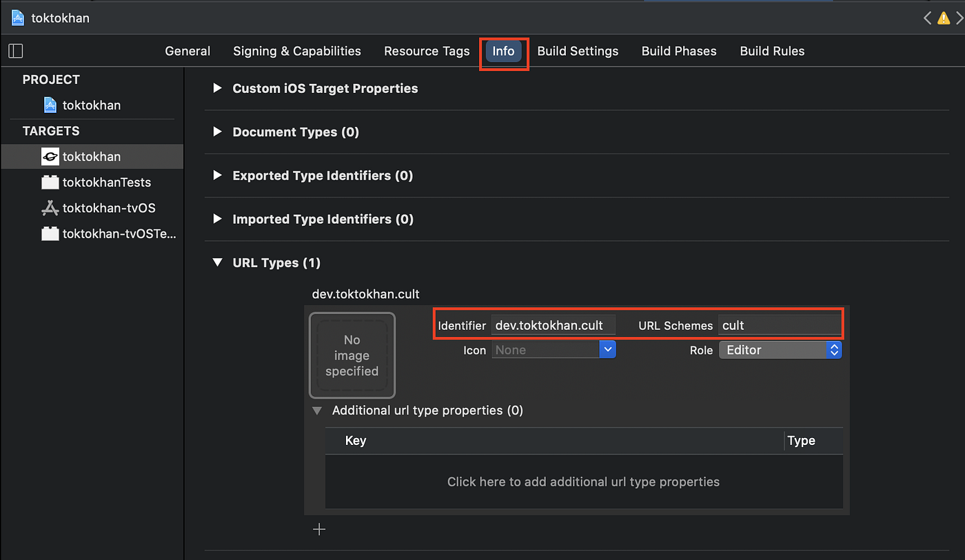Click the yellow warning triangle icon
Viewport: 965px width, 560px height.
[944, 18]
